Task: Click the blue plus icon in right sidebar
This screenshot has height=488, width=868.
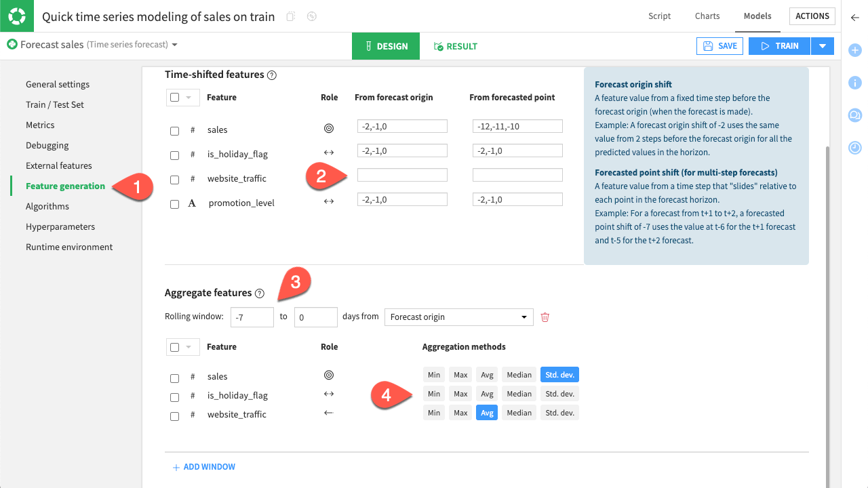Action: pos(854,50)
